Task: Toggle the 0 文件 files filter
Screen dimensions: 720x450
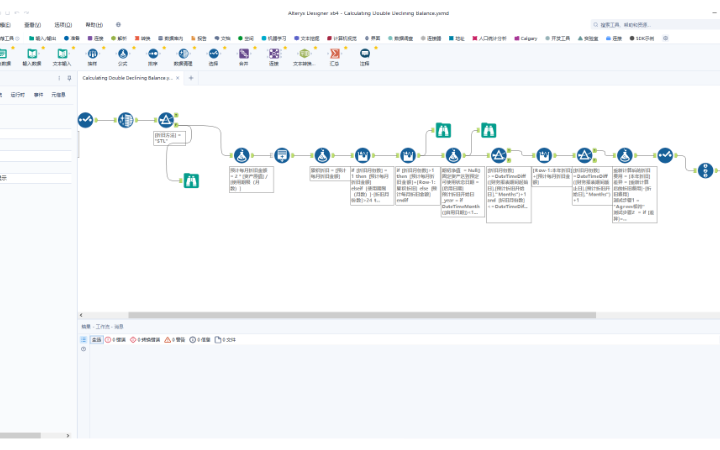Action: pyautogui.click(x=225, y=340)
